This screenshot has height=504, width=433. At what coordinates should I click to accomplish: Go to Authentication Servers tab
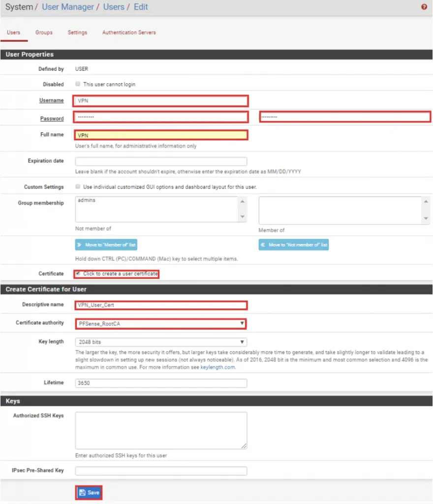[129, 32]
